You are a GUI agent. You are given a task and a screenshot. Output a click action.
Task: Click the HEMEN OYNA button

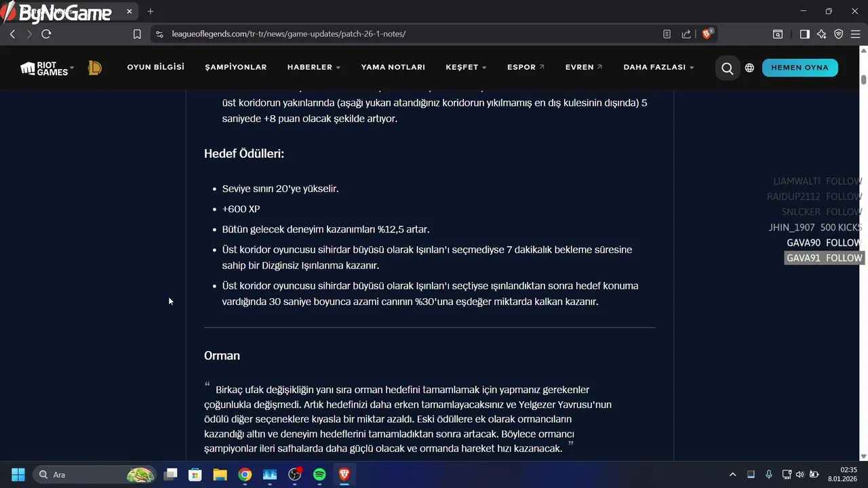(800, 68)
